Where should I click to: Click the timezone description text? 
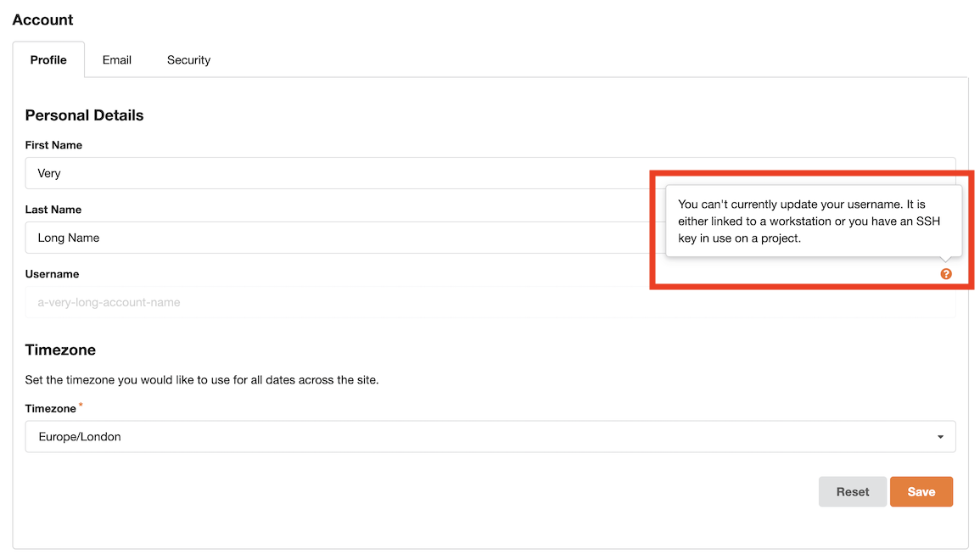[x=202, y=379]
